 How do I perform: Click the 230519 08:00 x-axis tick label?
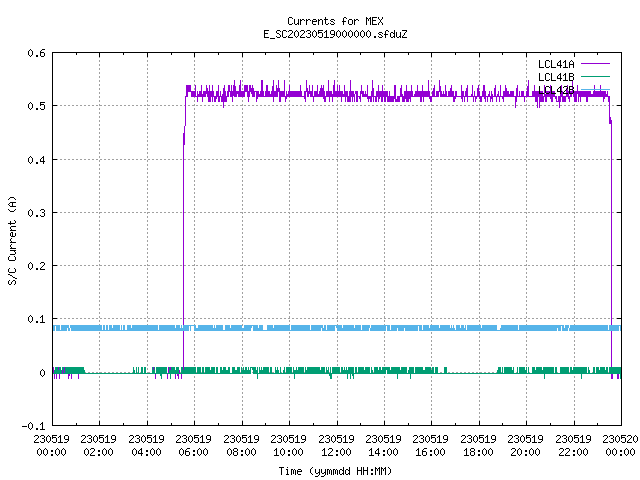click(241, 446)
